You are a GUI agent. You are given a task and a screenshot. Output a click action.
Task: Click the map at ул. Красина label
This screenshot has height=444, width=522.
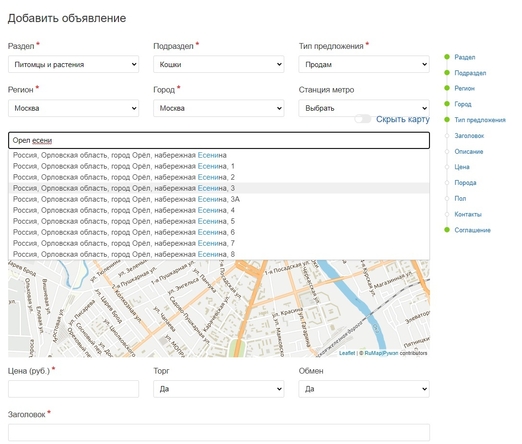click(287, 313)
